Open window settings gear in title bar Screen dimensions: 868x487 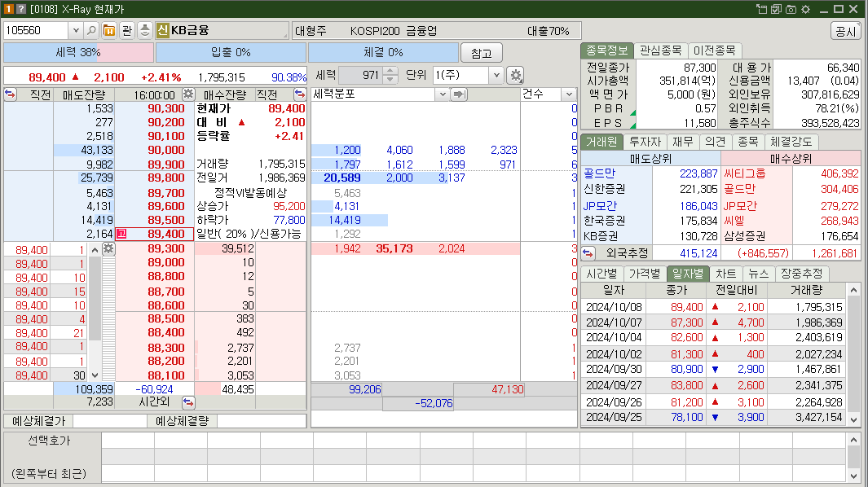(805, 9)
